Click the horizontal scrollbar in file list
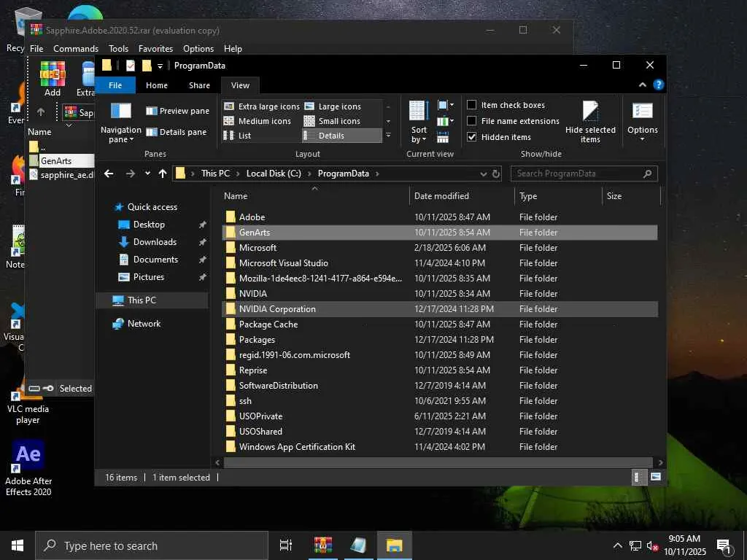Image resolution: width=747 pixels, height=560 pixels. tap(438, 462)
